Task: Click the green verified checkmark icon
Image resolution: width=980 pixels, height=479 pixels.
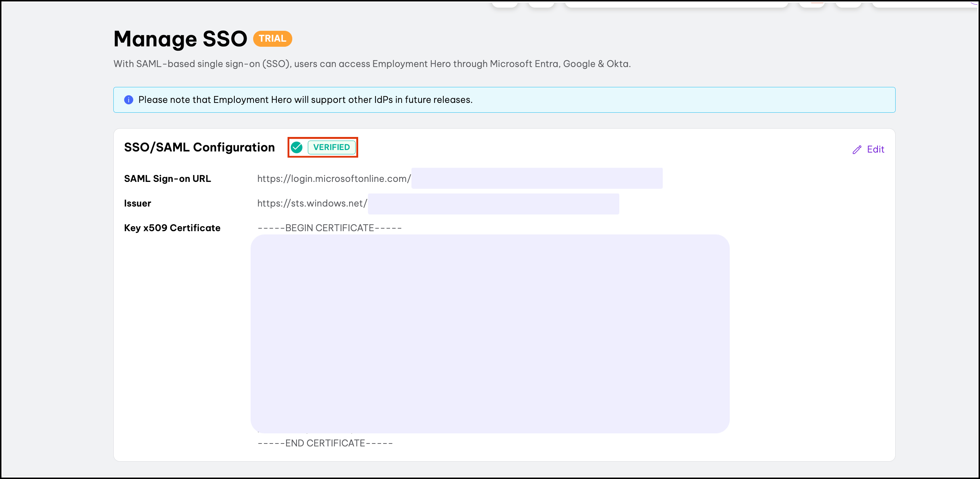Action: 296,147
